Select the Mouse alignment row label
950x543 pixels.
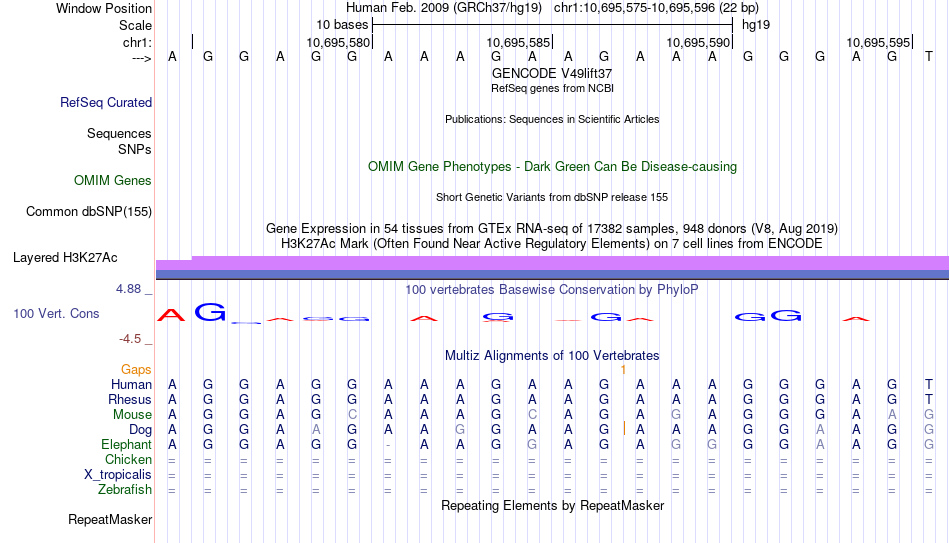click(x=132, y=415)
